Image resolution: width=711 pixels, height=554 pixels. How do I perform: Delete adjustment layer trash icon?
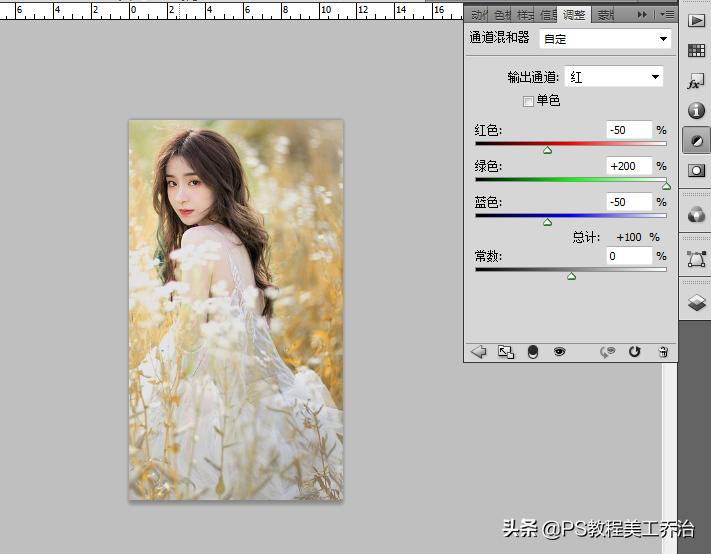pyautogui.click(x=663, y=352)
